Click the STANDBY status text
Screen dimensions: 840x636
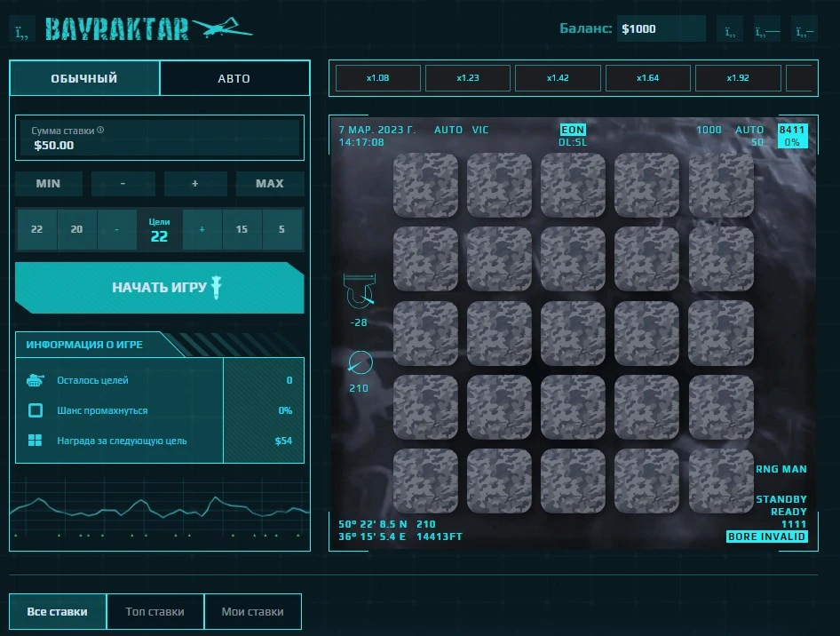point(781,499)
